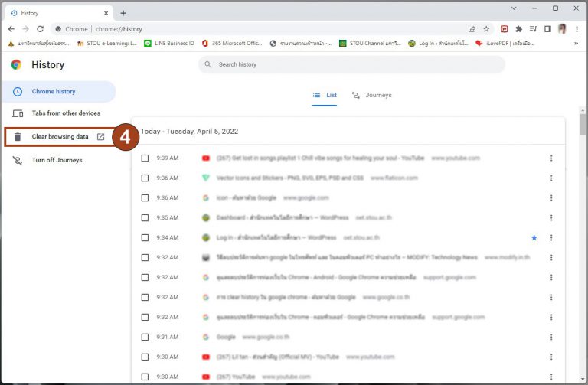This screenshot has width=588, height=385.
Task: Open a new tab with plus icon
Action: click(123, 13)
